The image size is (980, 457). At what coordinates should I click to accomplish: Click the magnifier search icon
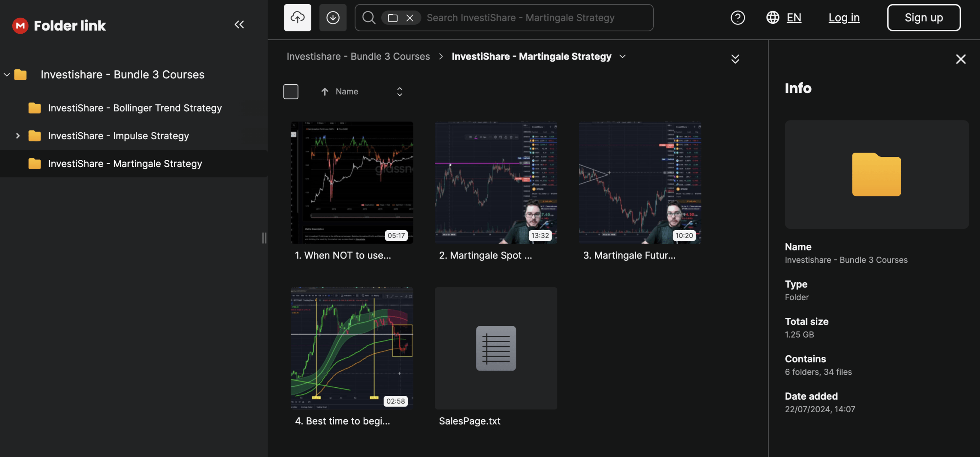pyautogui.click(x=369, y=18)
